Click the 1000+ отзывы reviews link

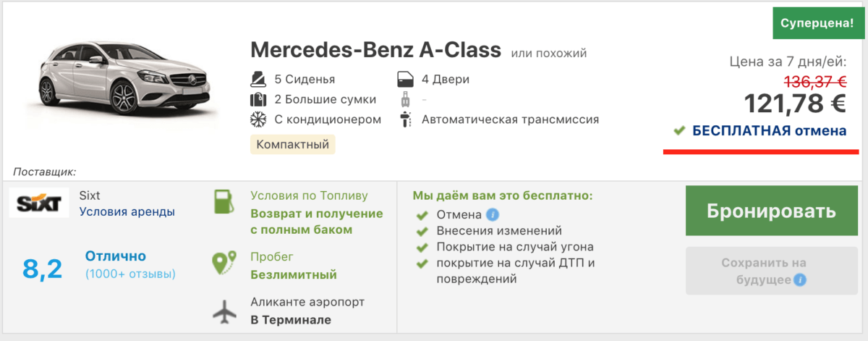130,274
